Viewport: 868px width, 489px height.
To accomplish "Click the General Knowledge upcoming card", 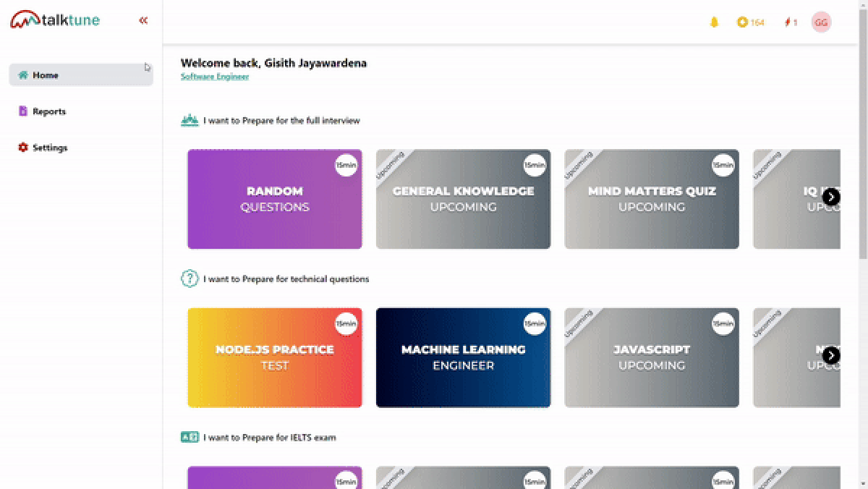I will pyautogui.click(x=463, y=199).
